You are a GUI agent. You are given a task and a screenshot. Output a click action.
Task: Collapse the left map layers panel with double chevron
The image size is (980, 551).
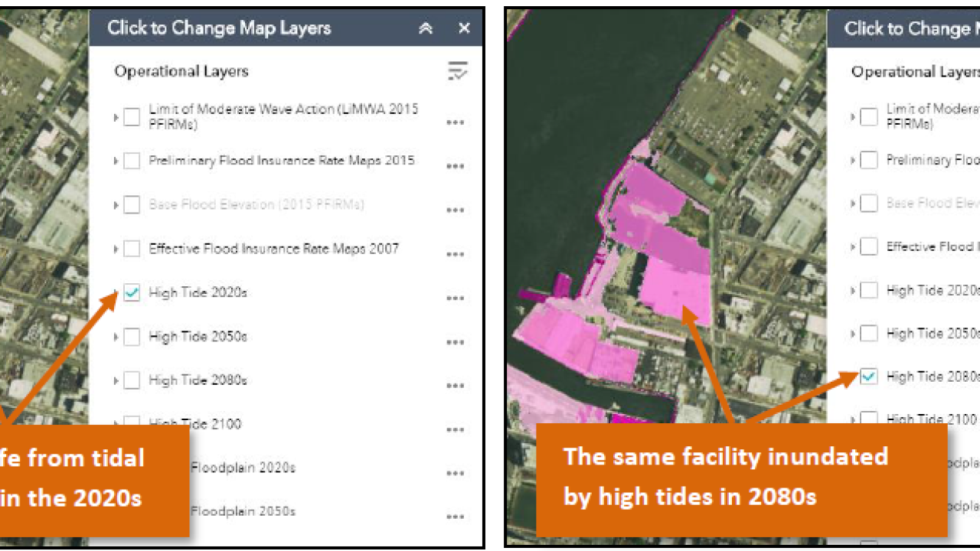coord(426,28)
